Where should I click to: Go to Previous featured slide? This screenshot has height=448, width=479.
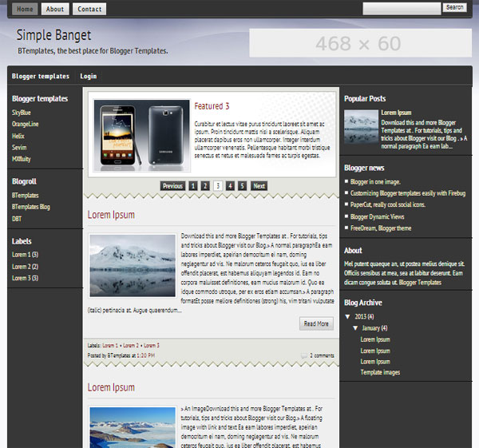[172, 186]
